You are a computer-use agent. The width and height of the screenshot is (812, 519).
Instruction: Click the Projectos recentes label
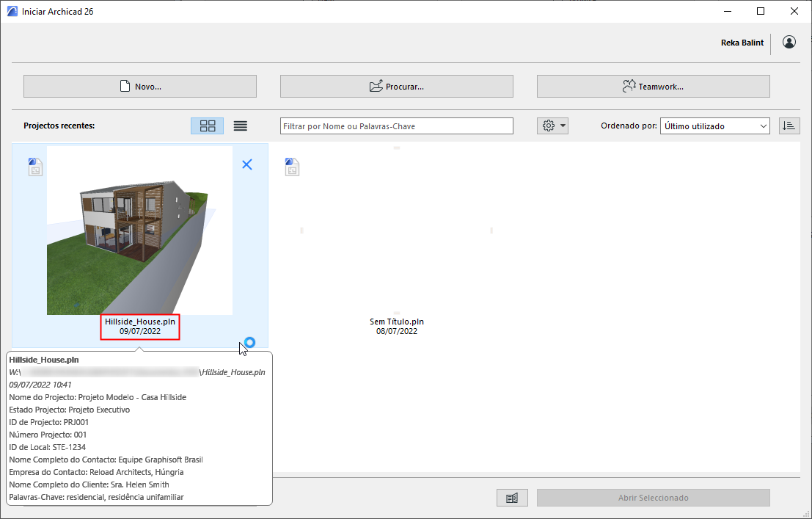[x=59, y=126]
